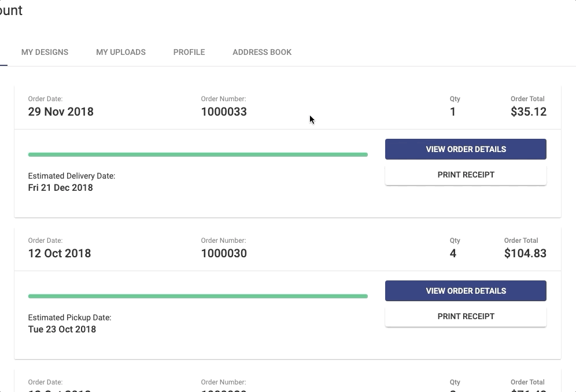Click the Tue 23 Oct 2018 pickup date
576x392 pixels.
(x=62, y=330)
